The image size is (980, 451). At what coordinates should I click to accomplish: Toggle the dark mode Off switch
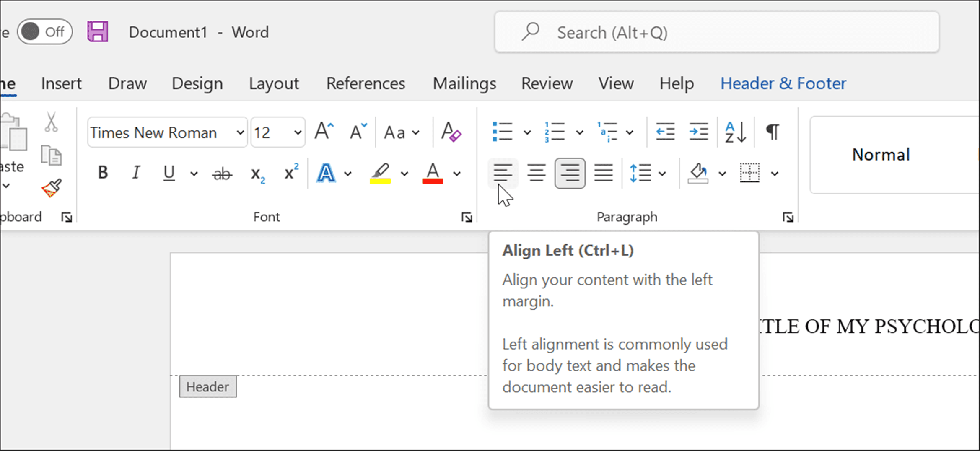click(x=44, y=31)
